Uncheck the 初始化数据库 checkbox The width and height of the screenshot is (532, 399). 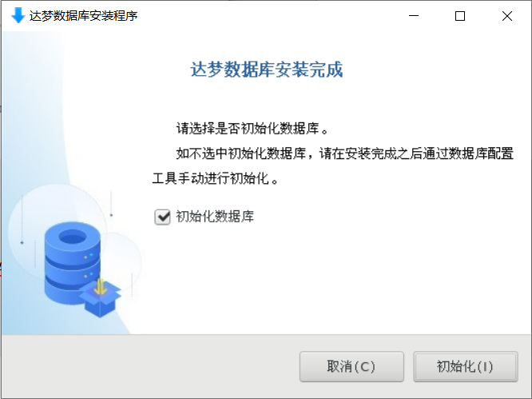click(162, 217)
